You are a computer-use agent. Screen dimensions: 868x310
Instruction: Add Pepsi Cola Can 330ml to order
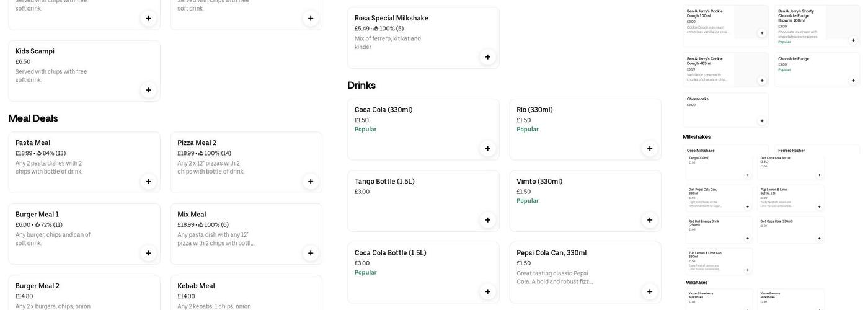650,291
